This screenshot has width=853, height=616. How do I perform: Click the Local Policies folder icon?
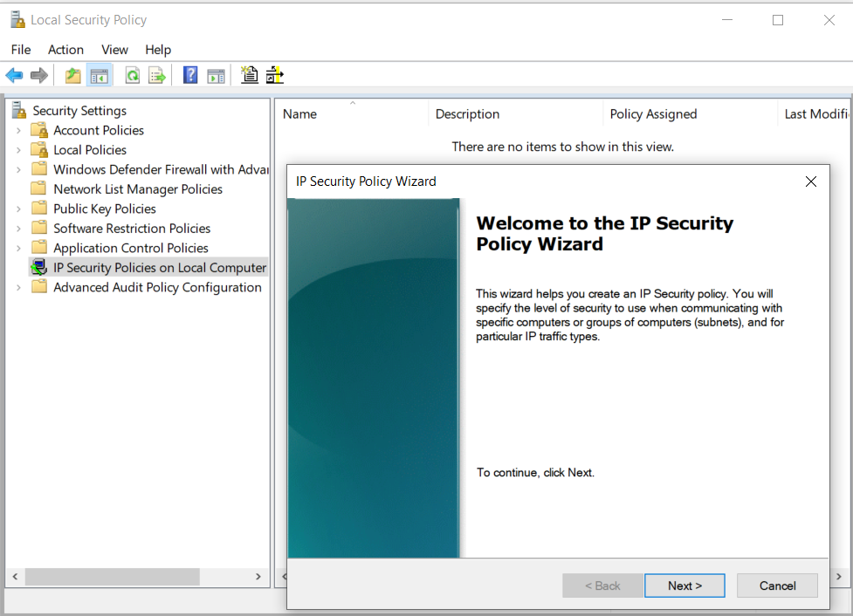[x=39, y=149]
